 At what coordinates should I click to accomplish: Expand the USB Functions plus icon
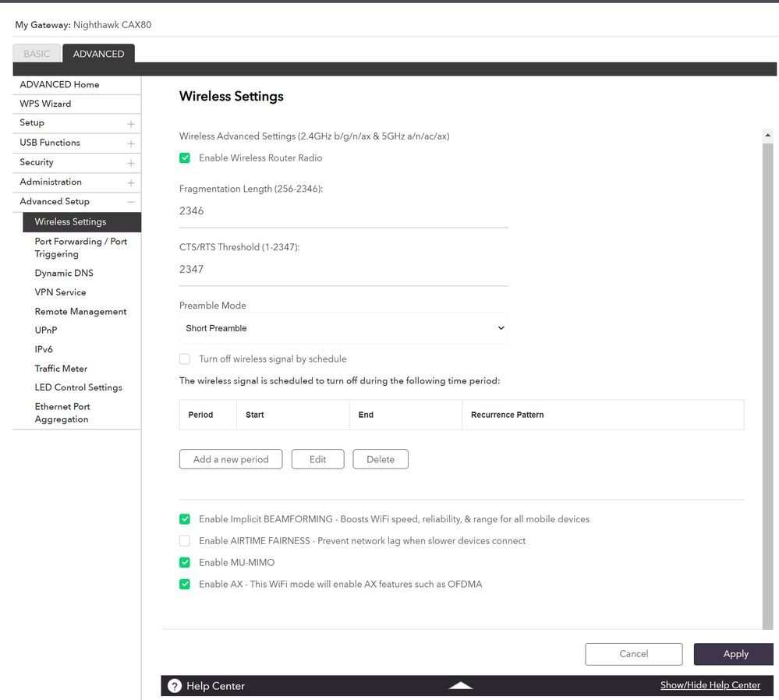tap(131, 143)
